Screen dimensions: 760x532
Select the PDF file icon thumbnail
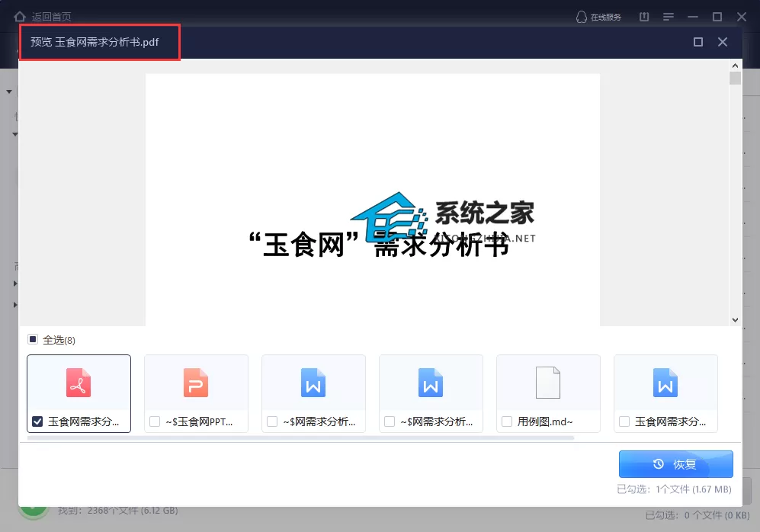point(79,383)
